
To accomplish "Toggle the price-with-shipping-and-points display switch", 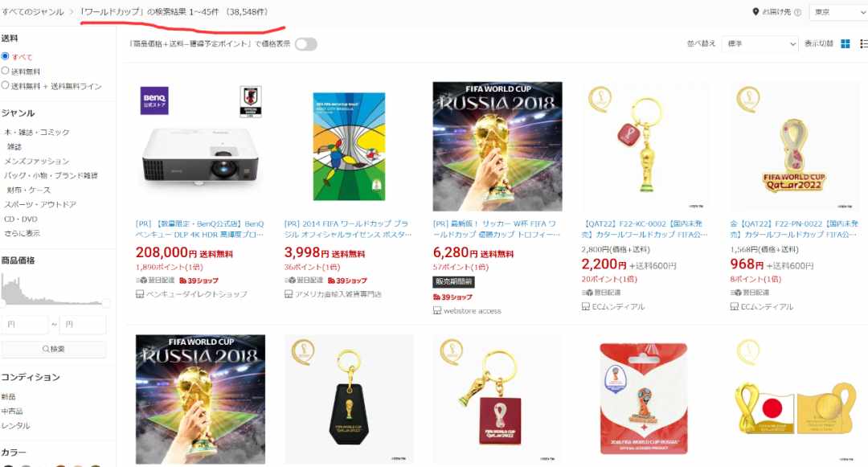I will tap(305, 44).
